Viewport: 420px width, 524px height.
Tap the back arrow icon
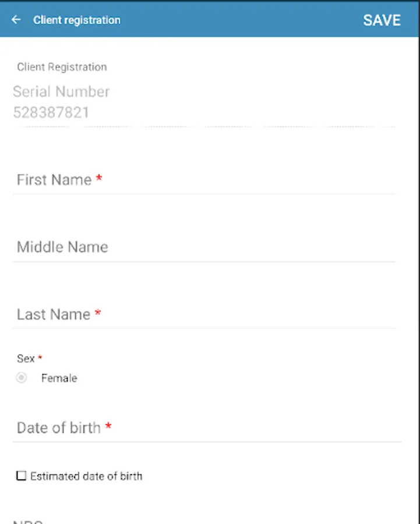tap(16, 20)
